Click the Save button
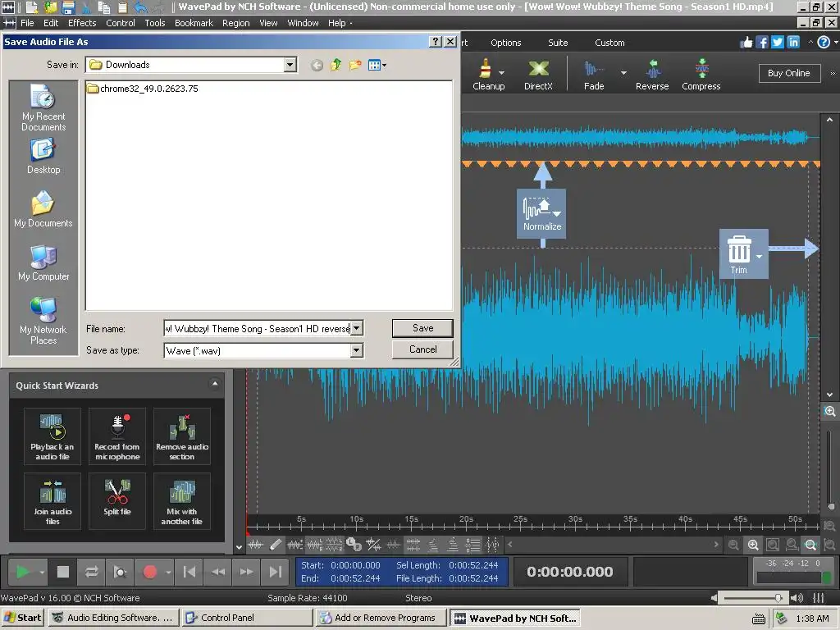 (422, 328)
